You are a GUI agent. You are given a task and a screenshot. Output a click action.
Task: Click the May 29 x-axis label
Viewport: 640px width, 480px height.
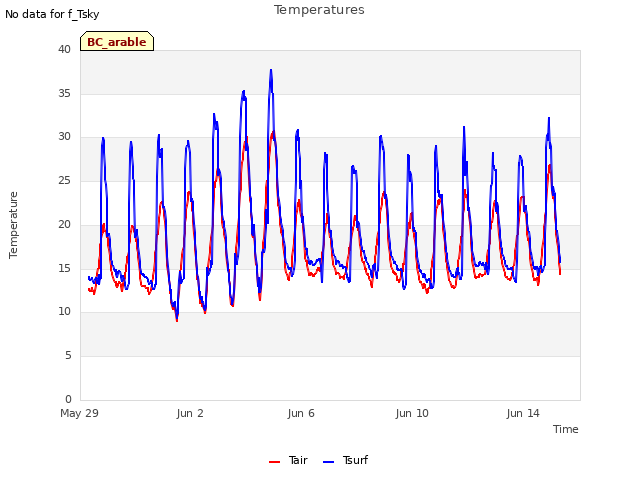(80, 413)
